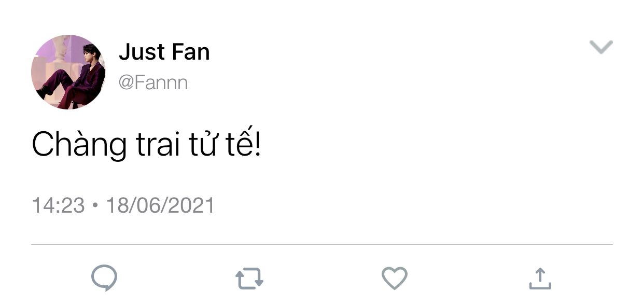Open Just Fan's round profile picture

click(68, 72)
